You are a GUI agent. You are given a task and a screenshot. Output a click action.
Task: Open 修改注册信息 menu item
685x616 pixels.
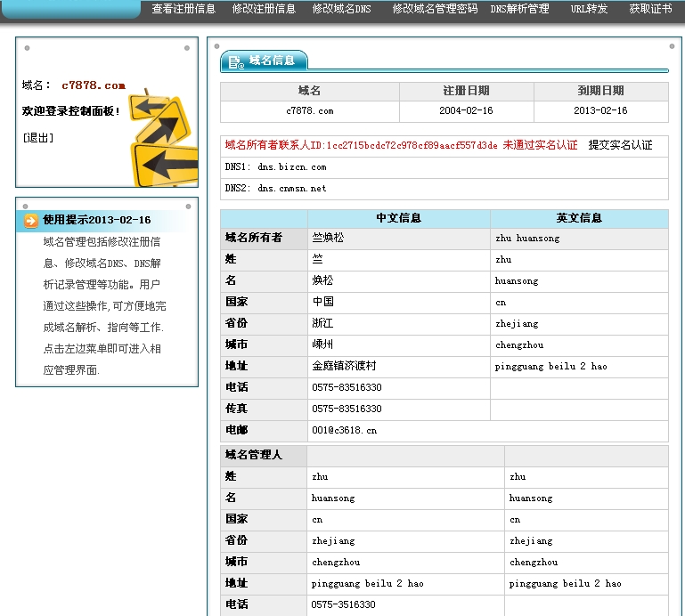click(264, 9)
